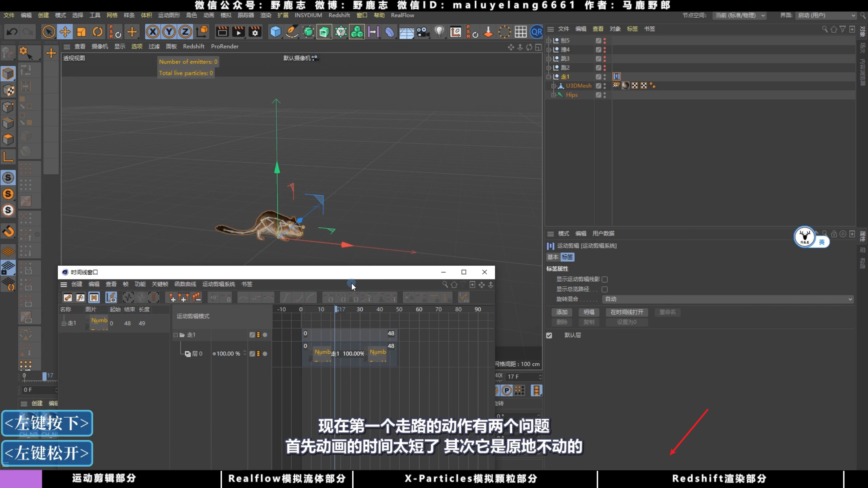
Task: Toggle X axis lock icon
Action: click(153, 32)
